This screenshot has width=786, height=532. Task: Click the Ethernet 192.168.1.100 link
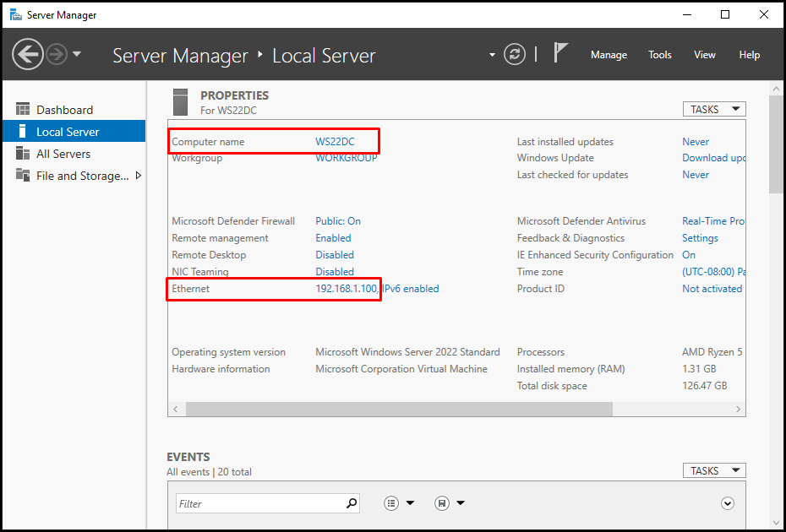[377, 289]
